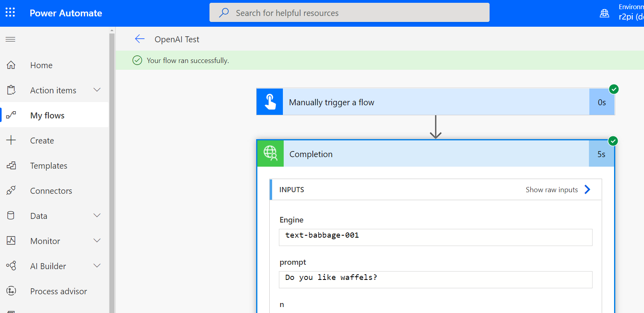Open Action items in the sidebar
Screen dimensions: 644x313
(x=53, y=91)
